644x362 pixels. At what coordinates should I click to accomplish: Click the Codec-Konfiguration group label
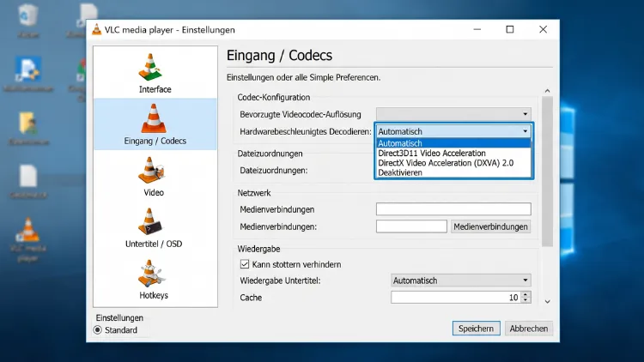274,97
